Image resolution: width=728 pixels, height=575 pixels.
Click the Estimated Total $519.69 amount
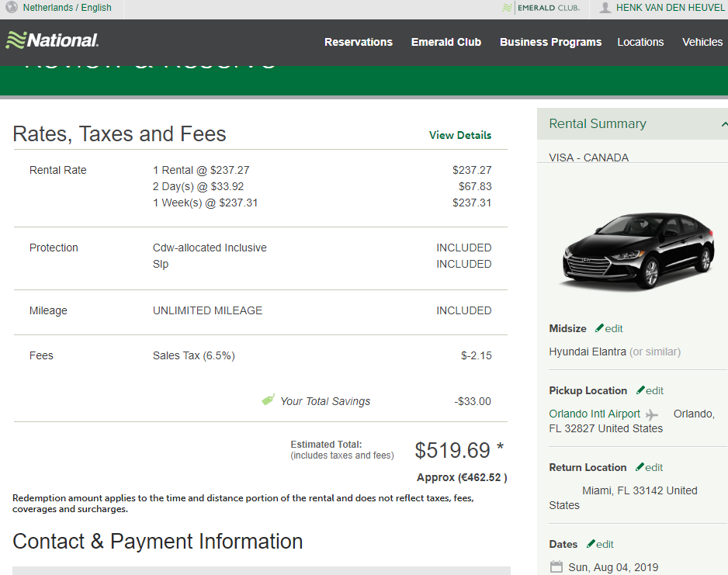tap(452, 450)
